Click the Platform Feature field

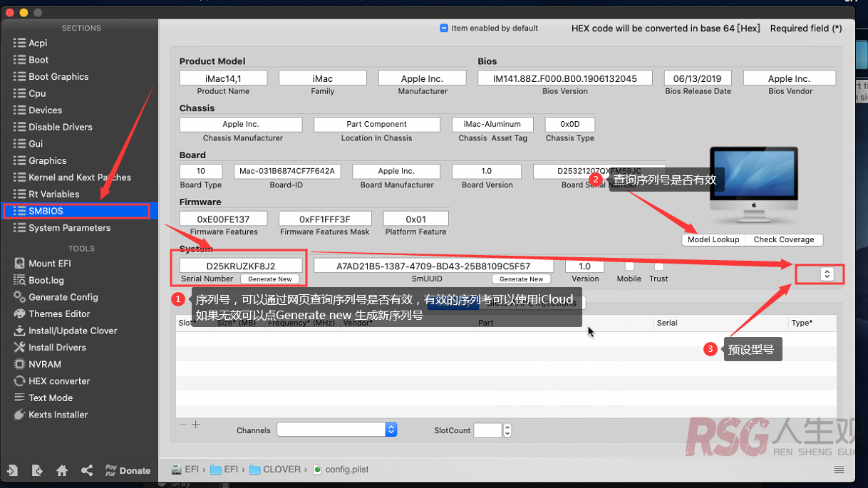click(x=416, y=219)
